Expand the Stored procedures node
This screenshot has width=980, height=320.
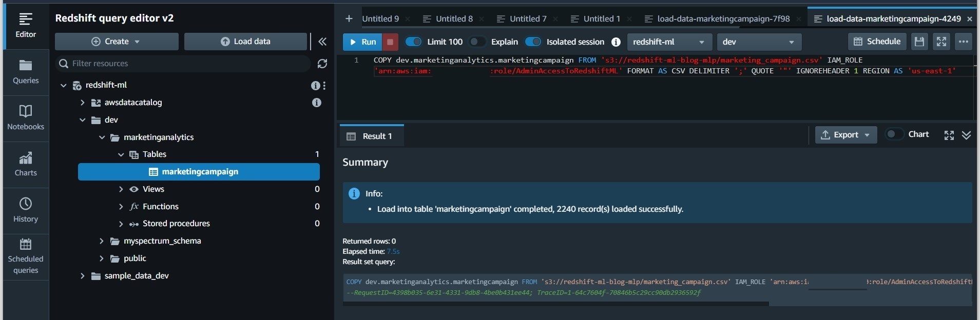[x=121, y=224]
